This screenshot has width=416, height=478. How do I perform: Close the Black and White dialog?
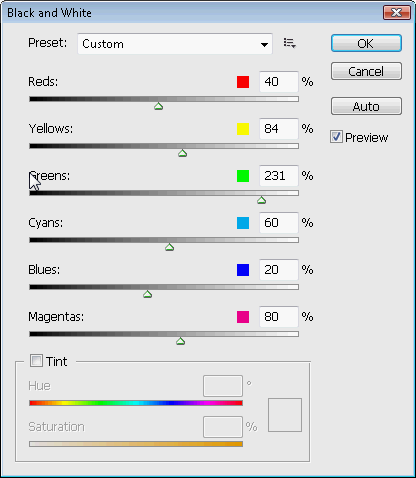pos(397,13)
